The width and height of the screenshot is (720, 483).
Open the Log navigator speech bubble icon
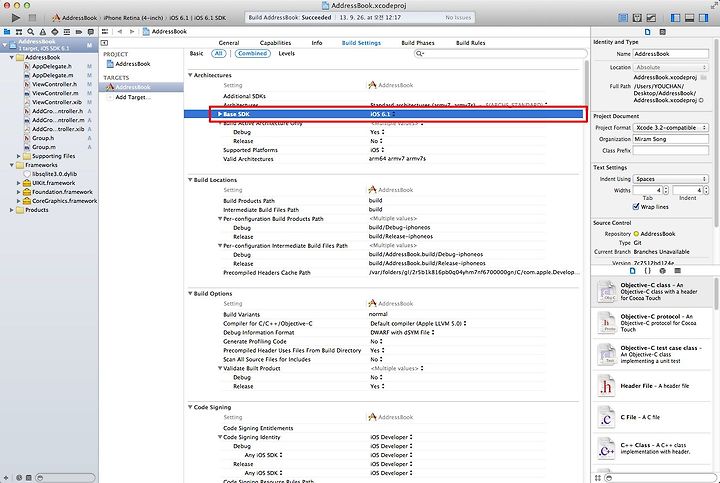[x=90, y=32]
